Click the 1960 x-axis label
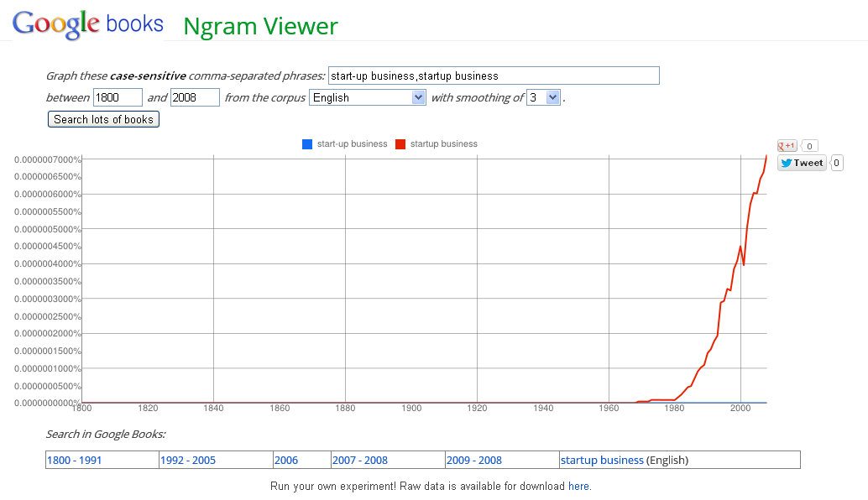Viewport: 868px width, 500px height. [609, 409]
